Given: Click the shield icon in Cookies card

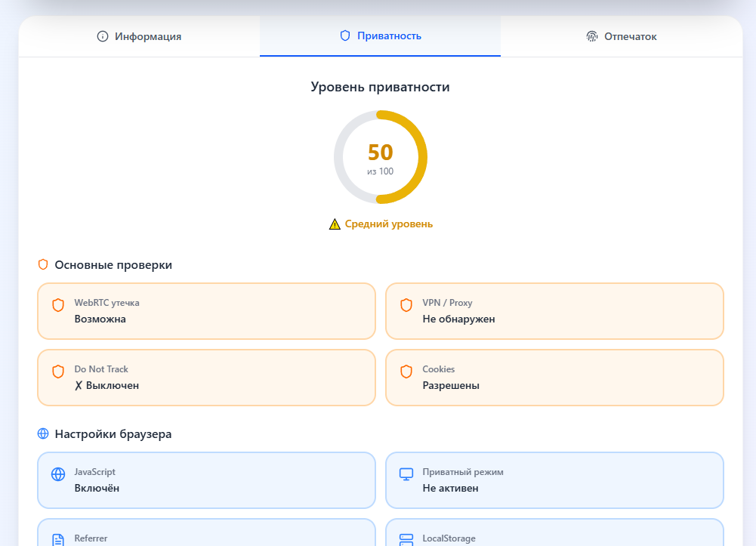Looking at the screenshot, I should [x=406, y=372].
